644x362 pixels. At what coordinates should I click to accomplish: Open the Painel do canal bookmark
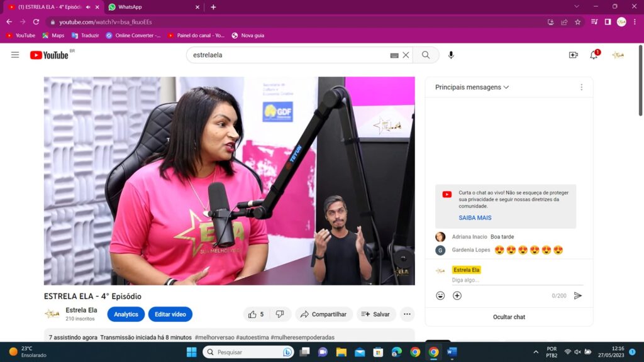coord(196,35)
